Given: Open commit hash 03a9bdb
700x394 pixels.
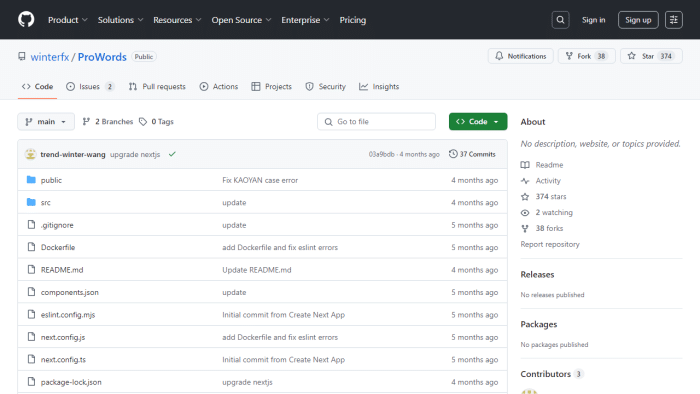Looking at the screenshot, I should point(381,154).
